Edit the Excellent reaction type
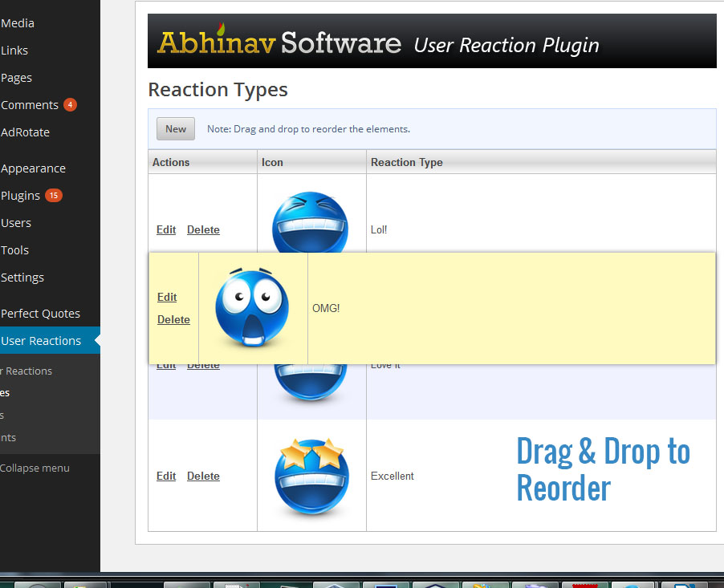The image size is (724, 588). [166, 476]
